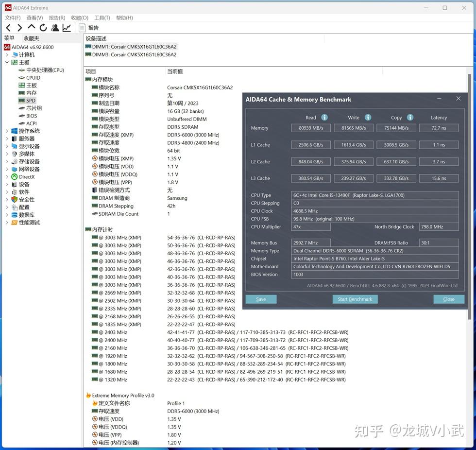Refresh the page with the circular arrow icon
Viewport: 476px width, 450px height.
tap(43, 28)
